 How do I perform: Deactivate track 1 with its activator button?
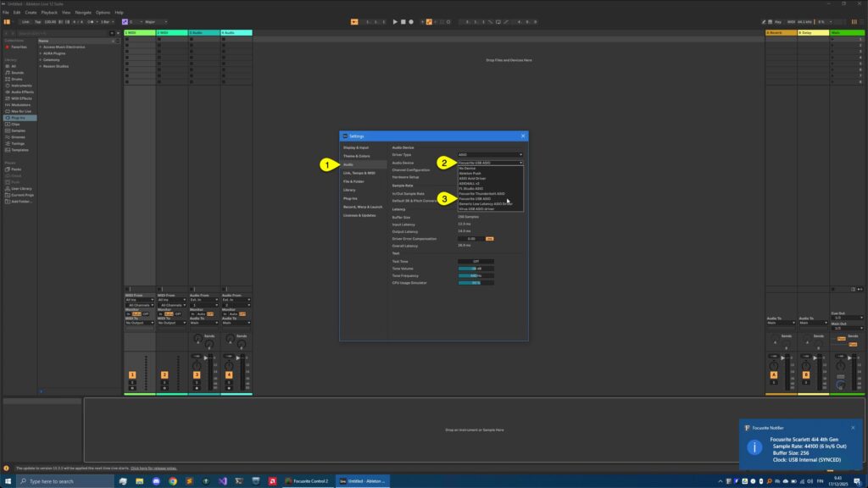(x=131, y=374)
